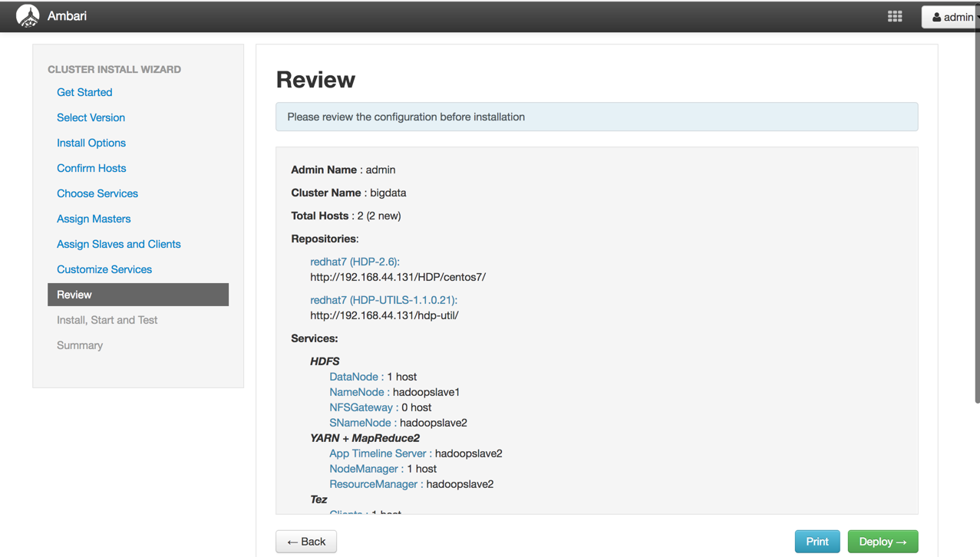Open the admin user dropdown
The width and height of the screenshot is (980, 557).
(952, 17)
